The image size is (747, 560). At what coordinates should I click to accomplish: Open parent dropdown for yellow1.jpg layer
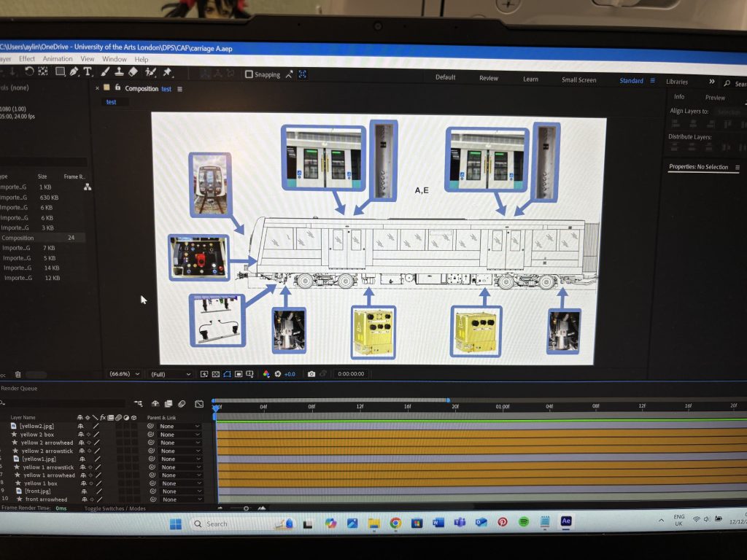[x=181, y=459]
